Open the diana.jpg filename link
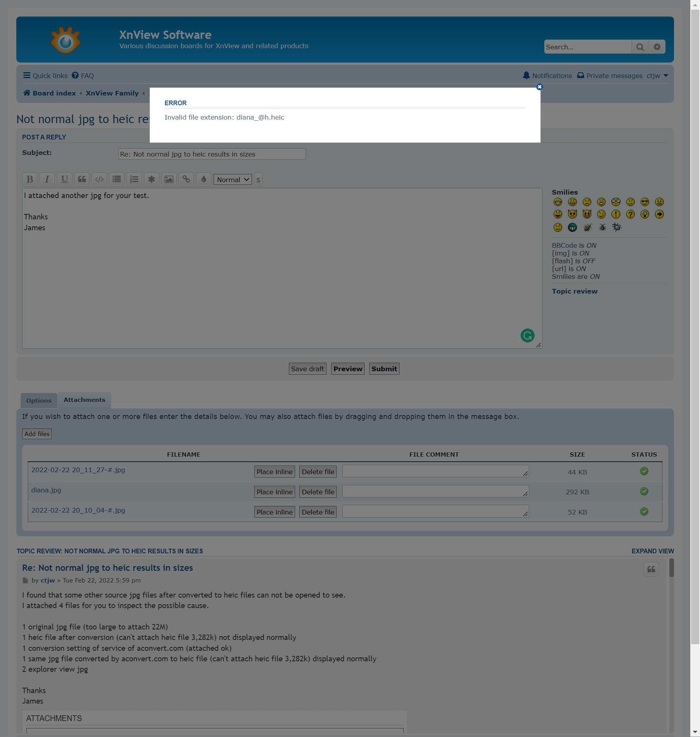 [x=46, y=490]
